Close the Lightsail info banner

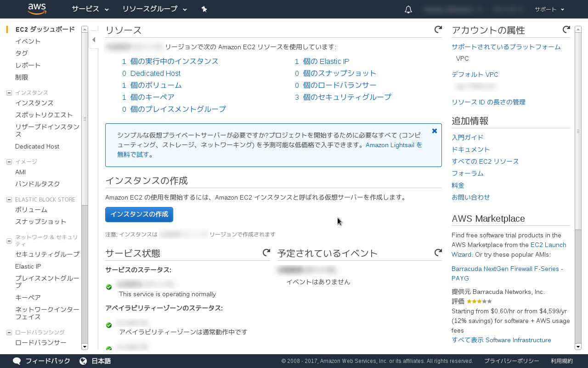tap(435, 131)
